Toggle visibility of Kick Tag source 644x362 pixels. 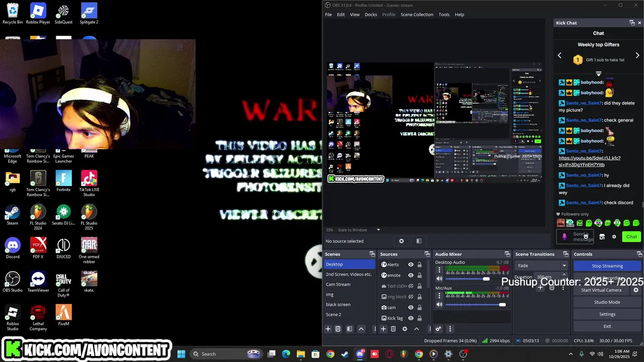pyautogui.click(x=411, y=318)
